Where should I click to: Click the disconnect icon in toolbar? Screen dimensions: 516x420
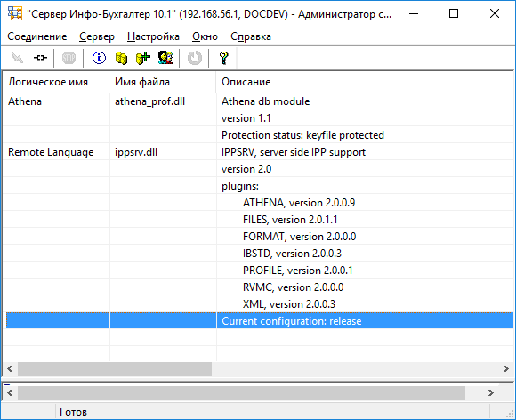[x=40, y=58]
